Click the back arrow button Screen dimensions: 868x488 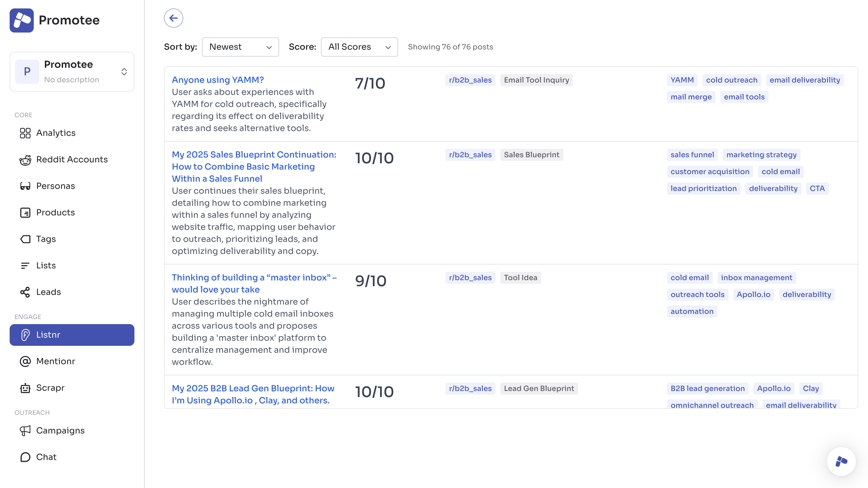pos(174,18)
